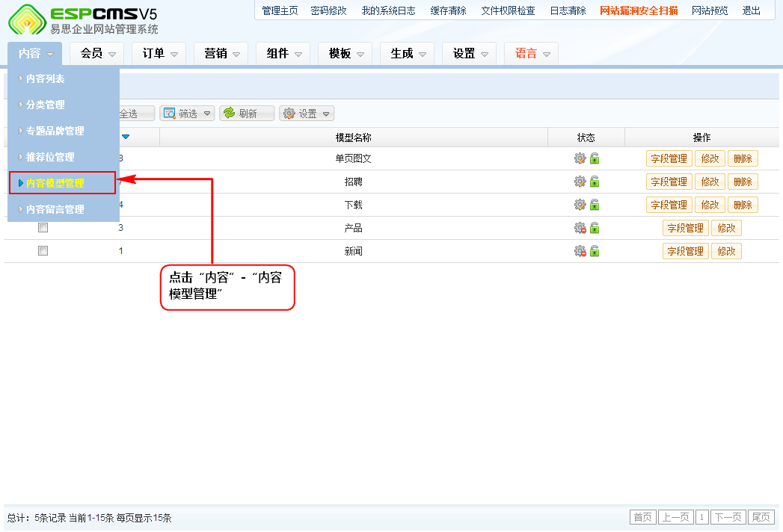
Task: Click gear status icon in 新闻 row
Action: pyautogui.click(x=580, y=251)
